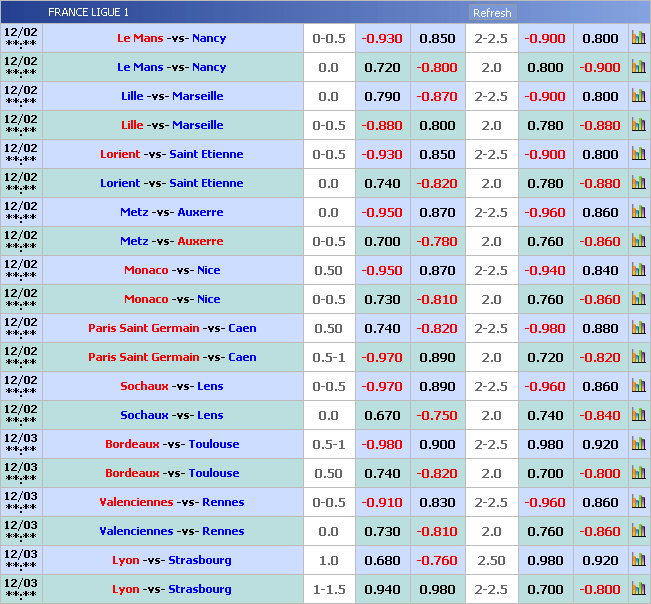Viewport: 651px width, 604px height.
Task: Open chart icon for Lorient–Saint Etienne 0-0.5 handicap row
Action: tap(638, 154)
